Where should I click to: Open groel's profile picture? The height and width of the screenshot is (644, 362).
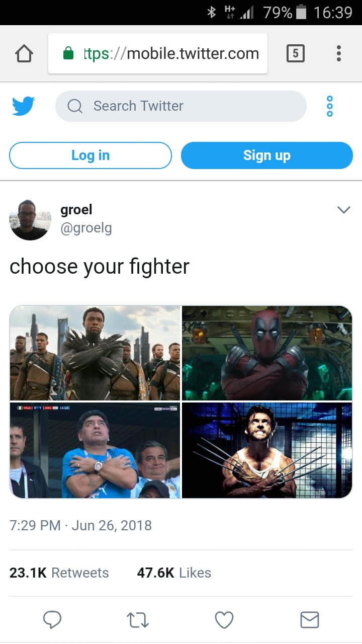click(30, 219)
